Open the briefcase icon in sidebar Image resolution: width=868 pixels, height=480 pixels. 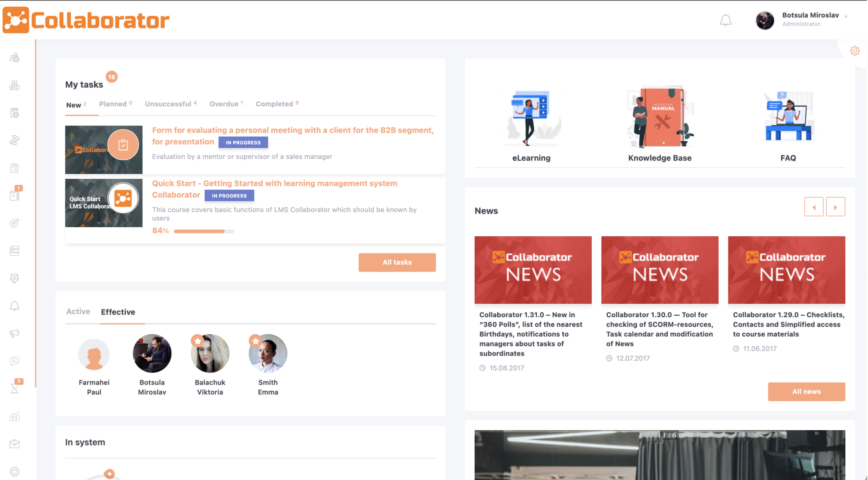point(14,444)
